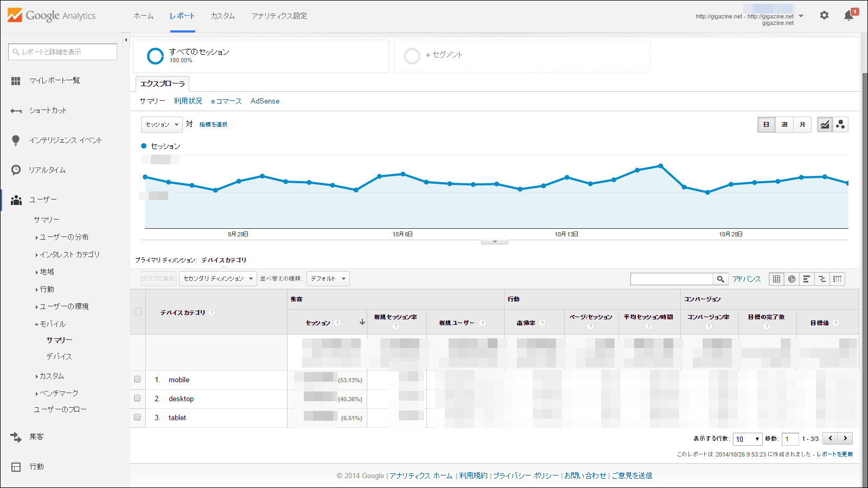Expand the インタレスト カテゴリ sidebar item
The height and width of the screenshot is (488, 868).
tap(69, 254)
